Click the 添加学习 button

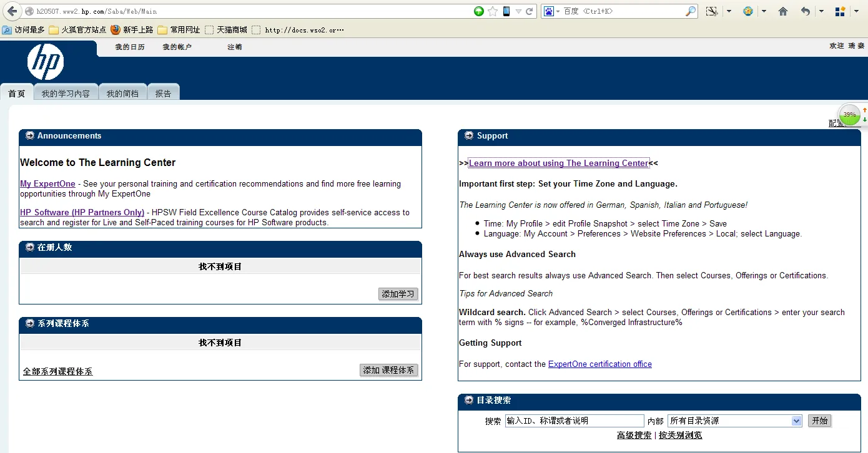coord(398,294)
